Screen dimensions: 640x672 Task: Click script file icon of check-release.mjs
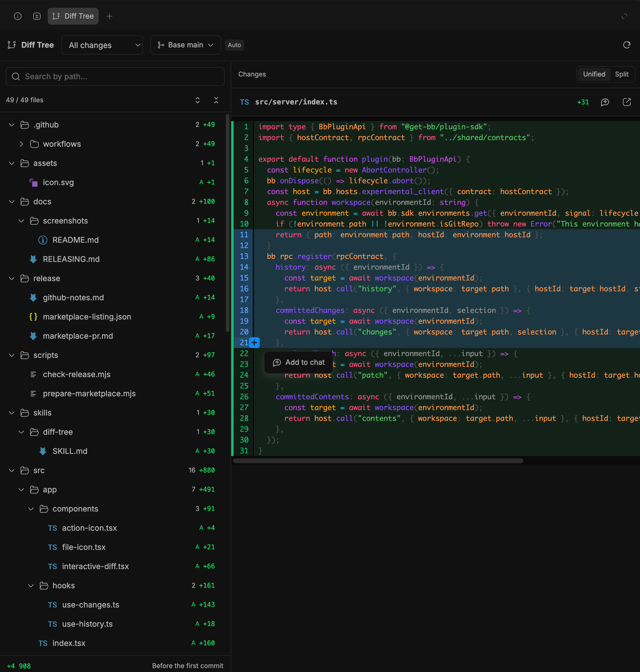(x=33, y=374)
